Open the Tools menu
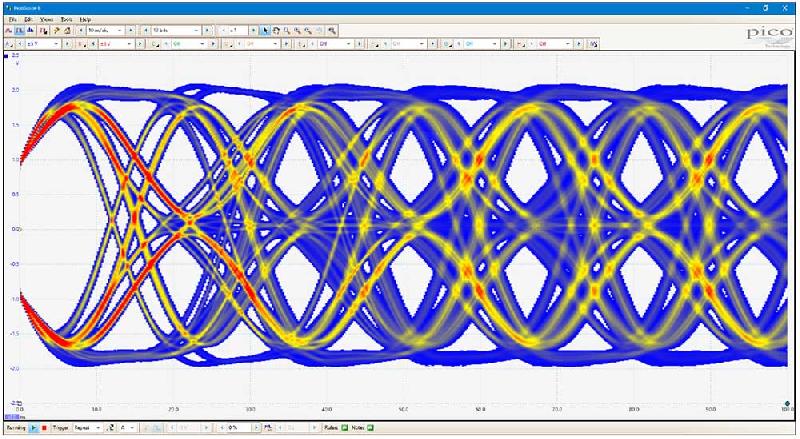 [66, 19]
